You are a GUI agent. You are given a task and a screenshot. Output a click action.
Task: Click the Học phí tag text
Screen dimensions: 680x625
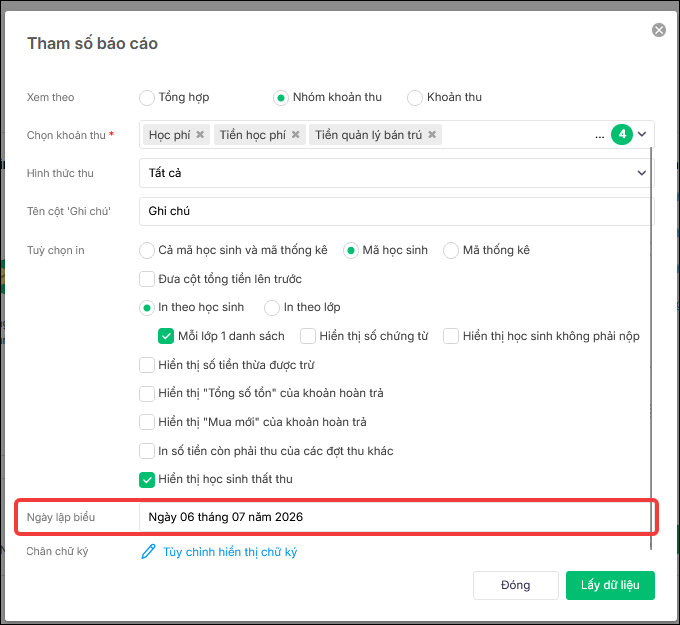170,135
